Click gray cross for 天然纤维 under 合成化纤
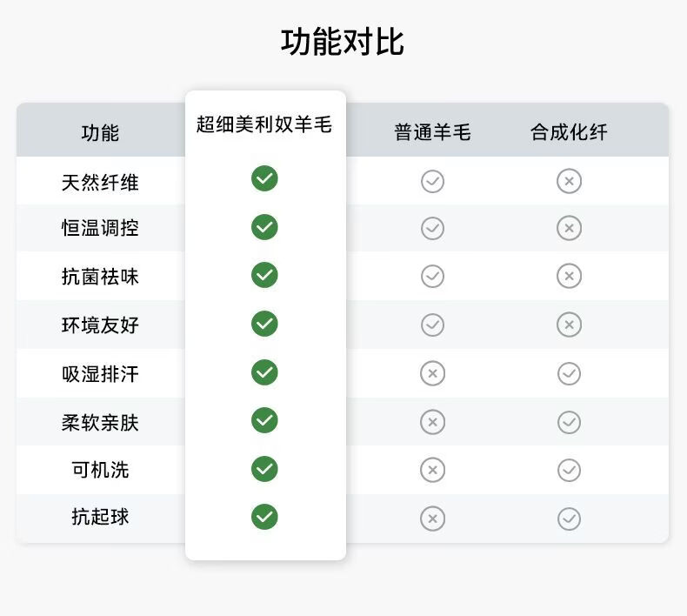 click(569, 181)
